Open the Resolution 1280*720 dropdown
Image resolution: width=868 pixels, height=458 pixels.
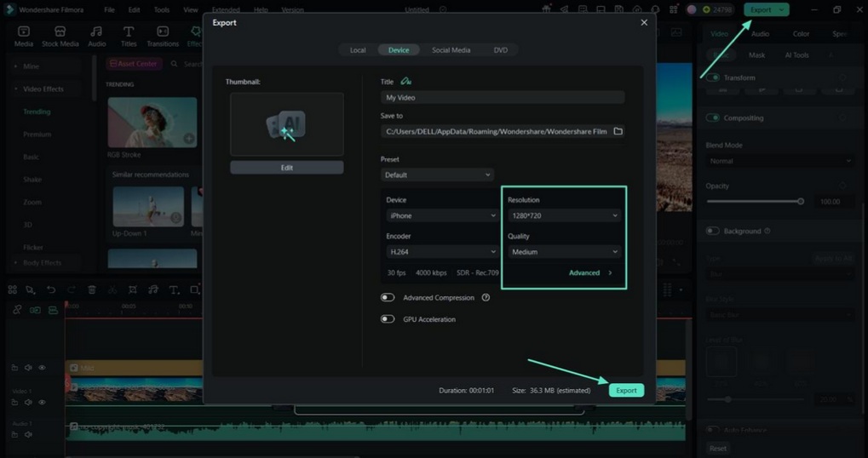[564, 215]
